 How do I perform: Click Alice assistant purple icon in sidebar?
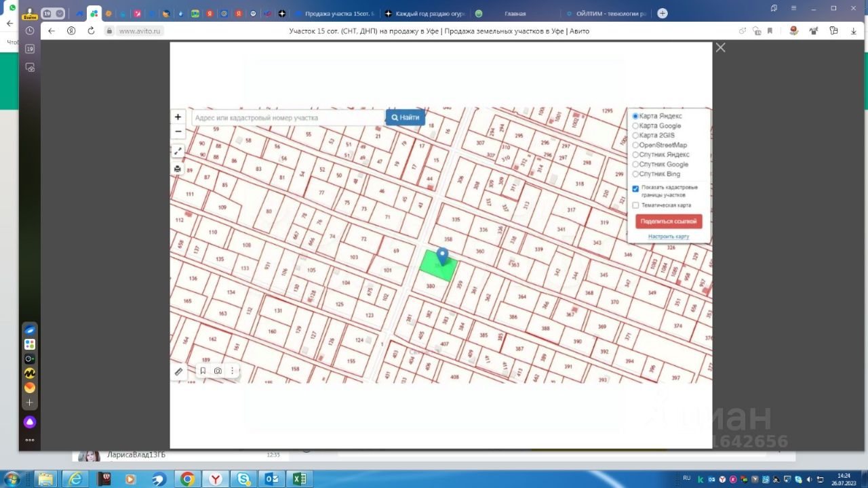[x=30, y=422]
